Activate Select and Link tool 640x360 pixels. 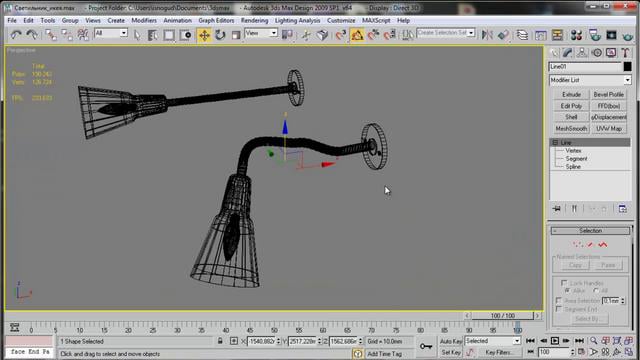(51, 35)
